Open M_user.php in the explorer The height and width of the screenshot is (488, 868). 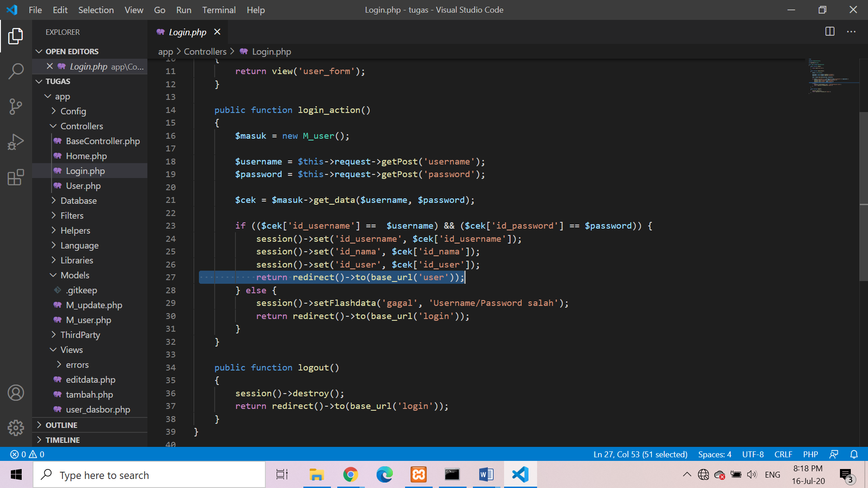[88, 320]
